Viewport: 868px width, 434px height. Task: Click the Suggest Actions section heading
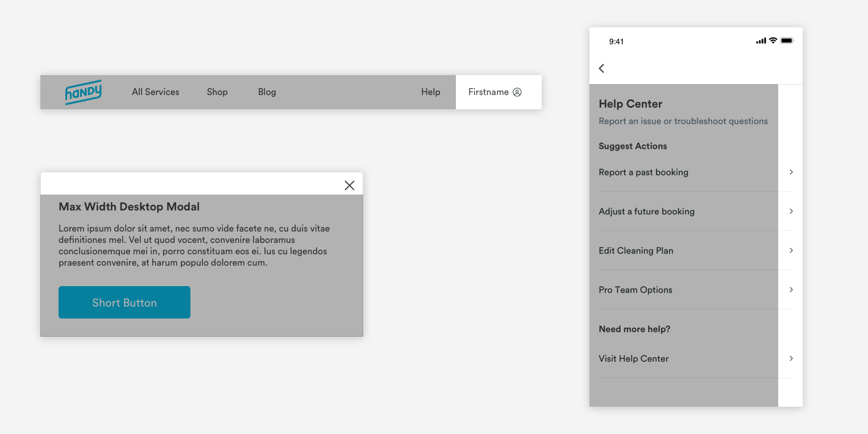point(633,146)
